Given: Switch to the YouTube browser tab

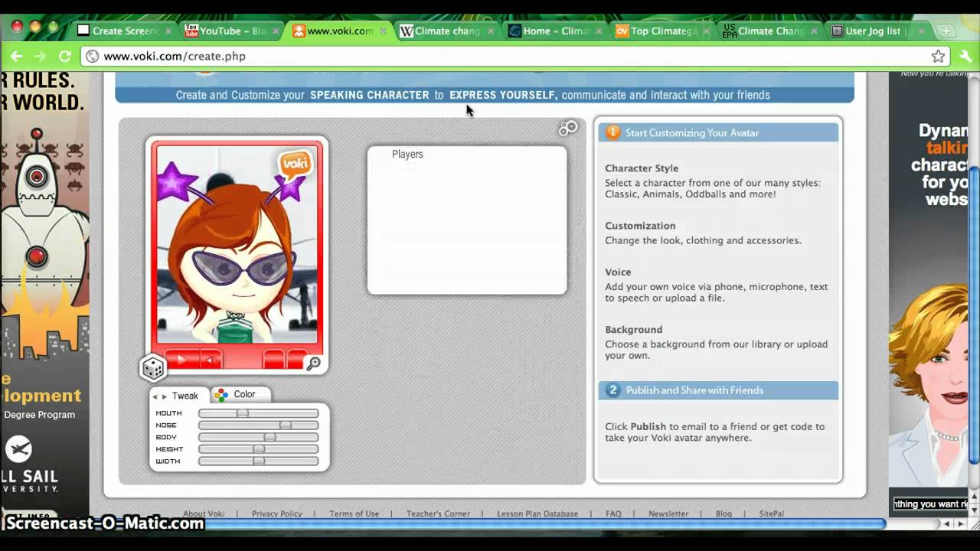Looking at the screenshot, I should pos(233,31).
